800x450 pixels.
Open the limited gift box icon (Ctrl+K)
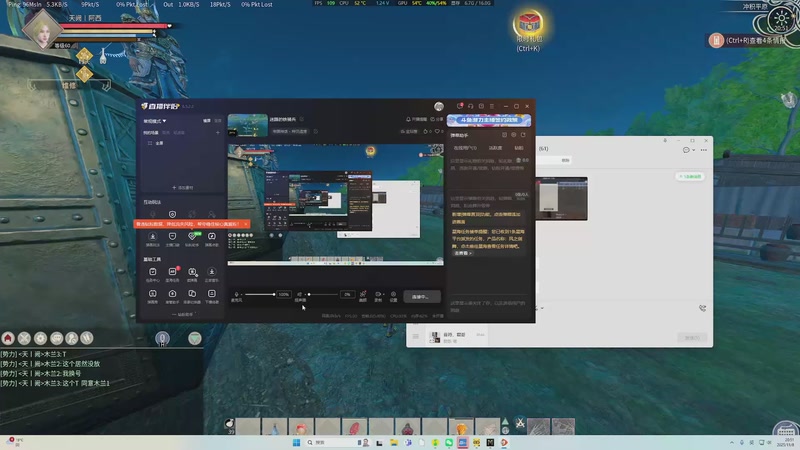point(528,24)
